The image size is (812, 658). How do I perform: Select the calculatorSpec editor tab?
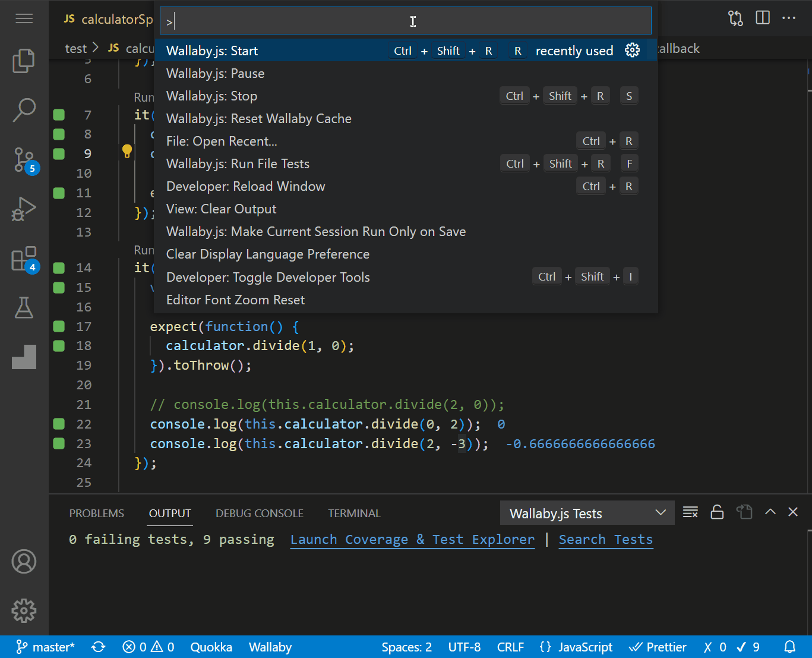click(x=108, y=19)
